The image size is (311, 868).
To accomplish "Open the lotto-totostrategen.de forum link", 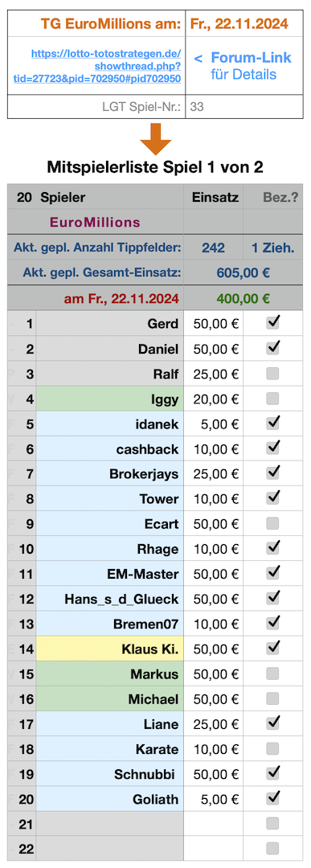I will 97,67.
